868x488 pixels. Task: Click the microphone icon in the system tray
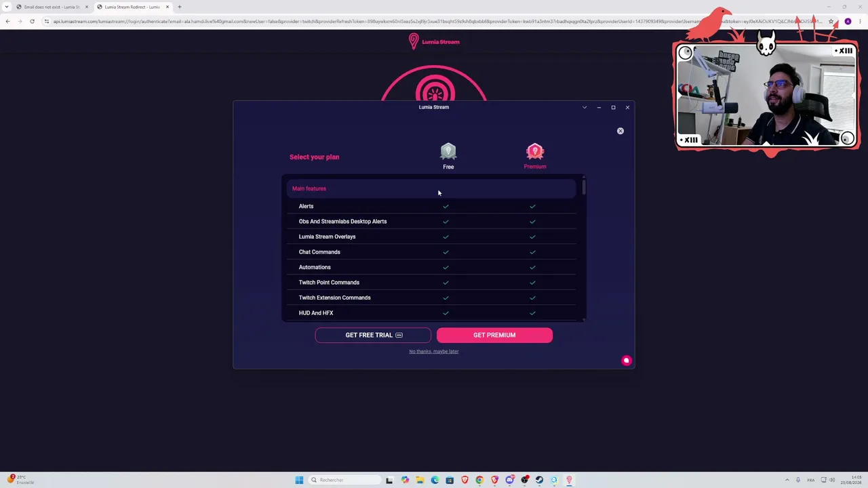(x=798, y=480)
